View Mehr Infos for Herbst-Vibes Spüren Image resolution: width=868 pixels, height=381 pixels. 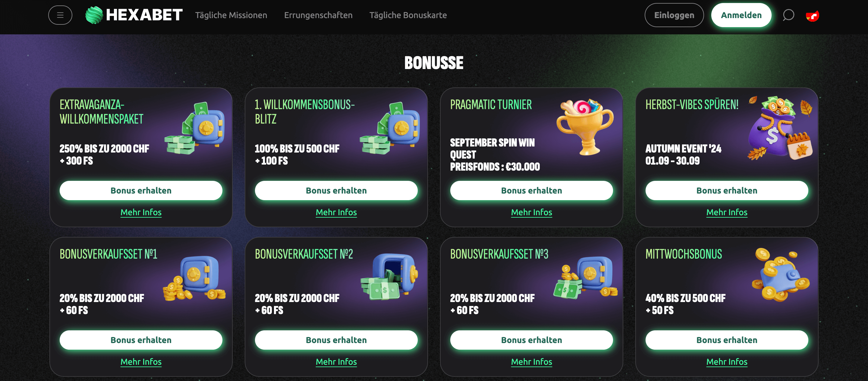pos(726,212)
